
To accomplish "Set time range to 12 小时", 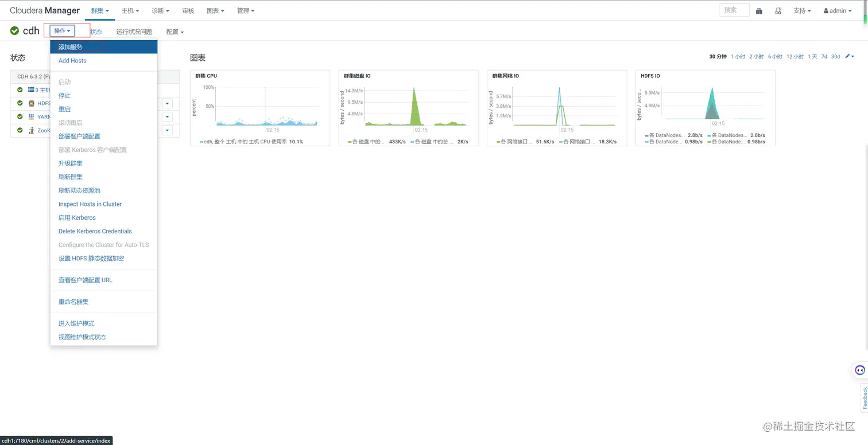I will click(795, 57).
